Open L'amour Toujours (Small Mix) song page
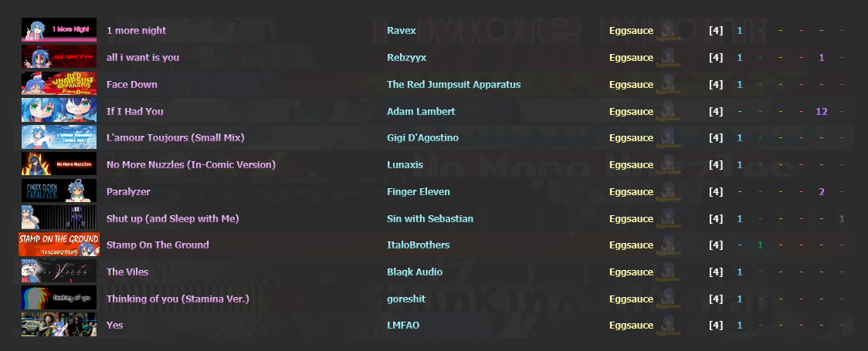This screenshot has width=868, height=351. click(175, 137)
